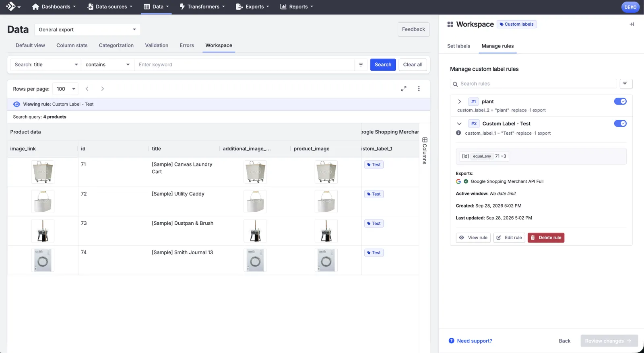Screen dimensions: 644x353
Task: Change rows per page dropdown
Action: (66, 89)
